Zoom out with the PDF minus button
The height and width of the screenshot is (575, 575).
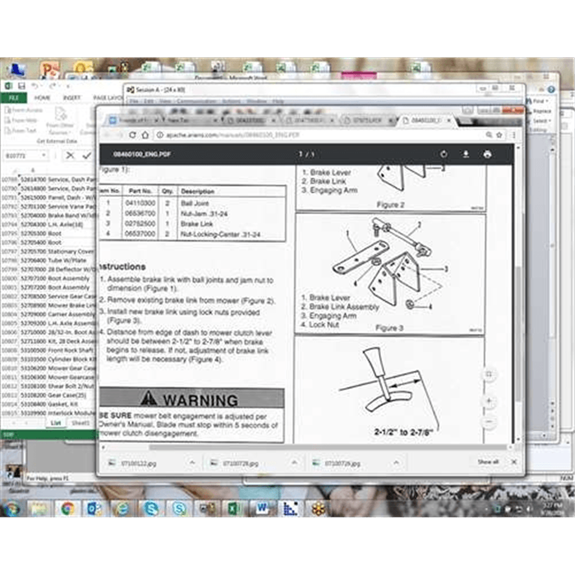[489, 422]
